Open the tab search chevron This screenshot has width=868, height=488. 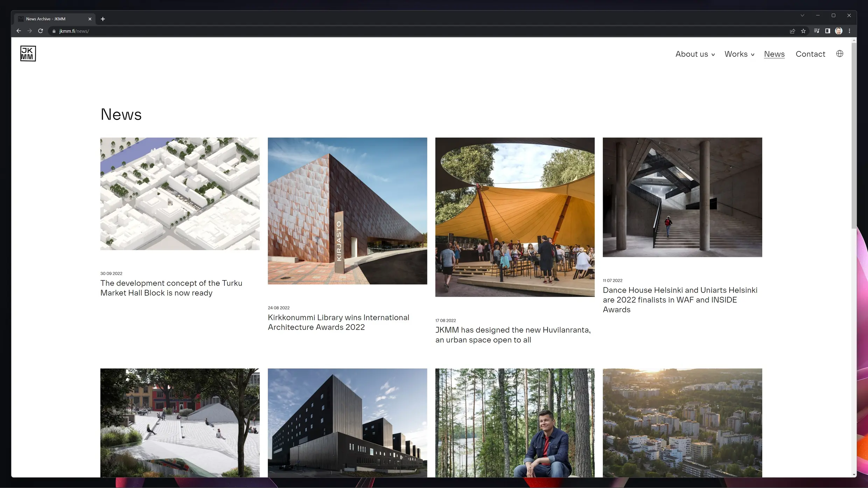(x=802, y=15)
